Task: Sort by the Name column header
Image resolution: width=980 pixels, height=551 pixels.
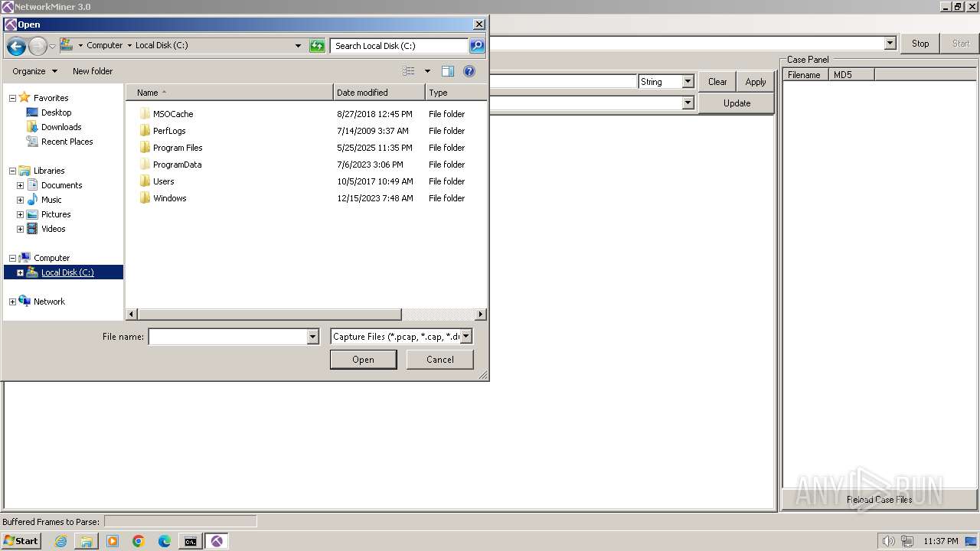Action: click(230, 93)
